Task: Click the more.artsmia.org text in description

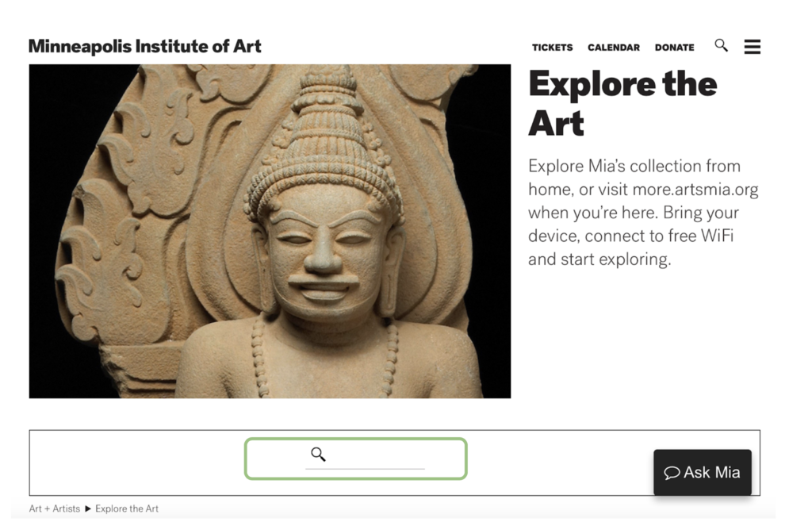Action: click(x=695, y=190)
